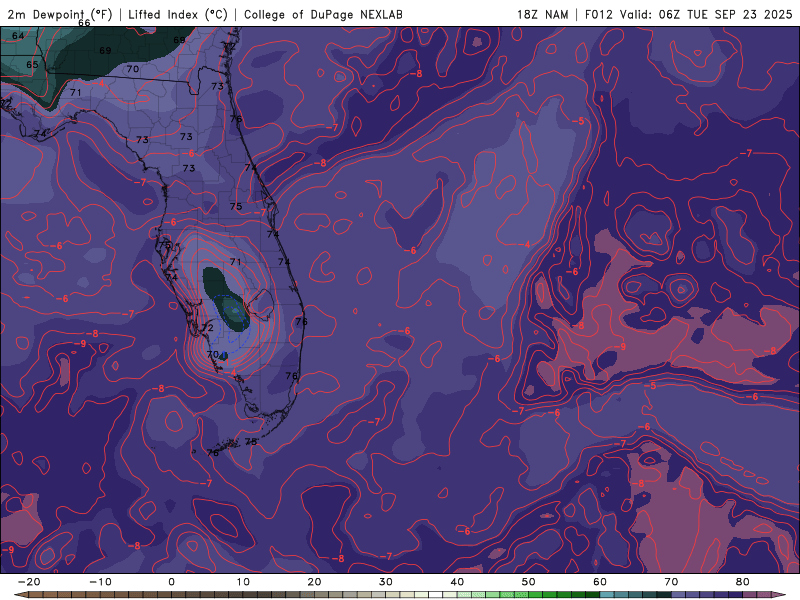
Task: Click the "F012 Valid: 06Z TUE SEP 23 2025" text
Action: coord(688,15)
